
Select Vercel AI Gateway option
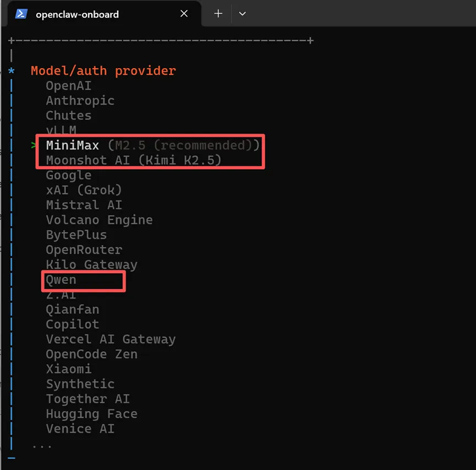pyautogui.click(x=111, y=339)
